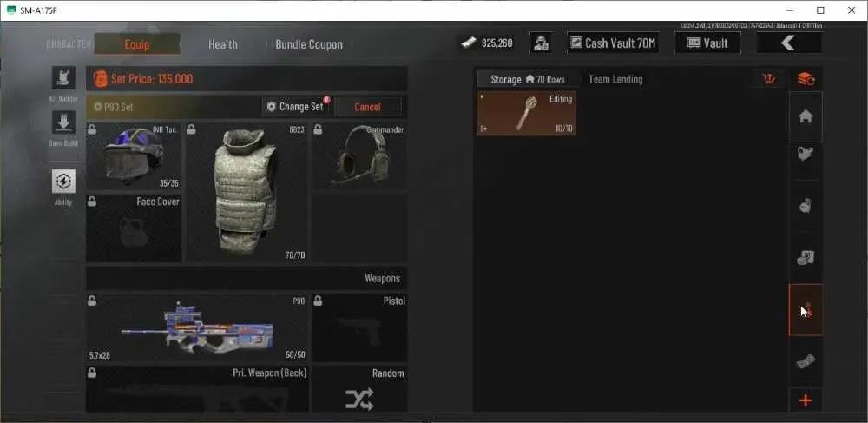Click the Cancel button
Viewport: 868px width, 423px height.
367,107
